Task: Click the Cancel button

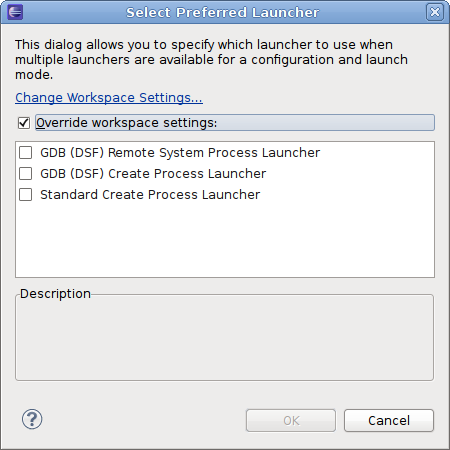Action: tap(389, 421)
